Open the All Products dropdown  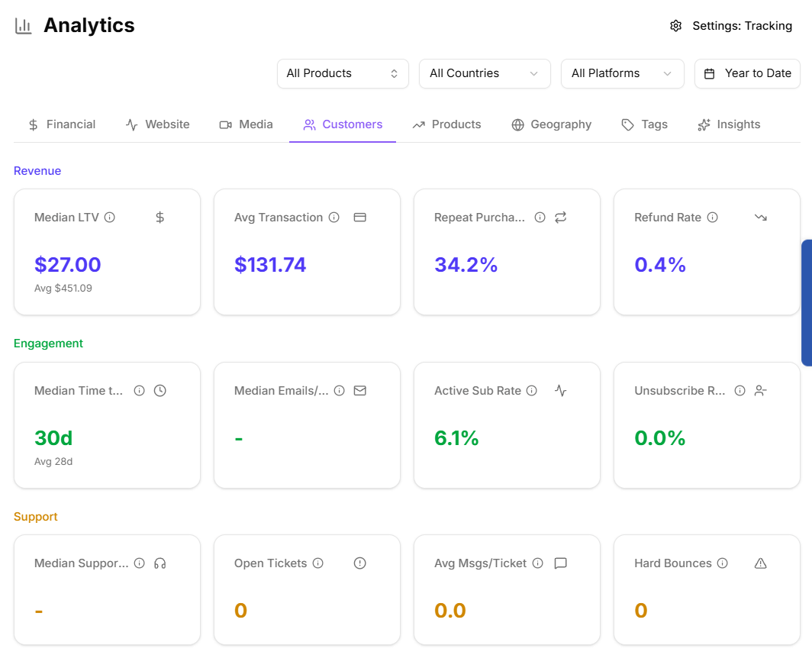coord(343,73)
